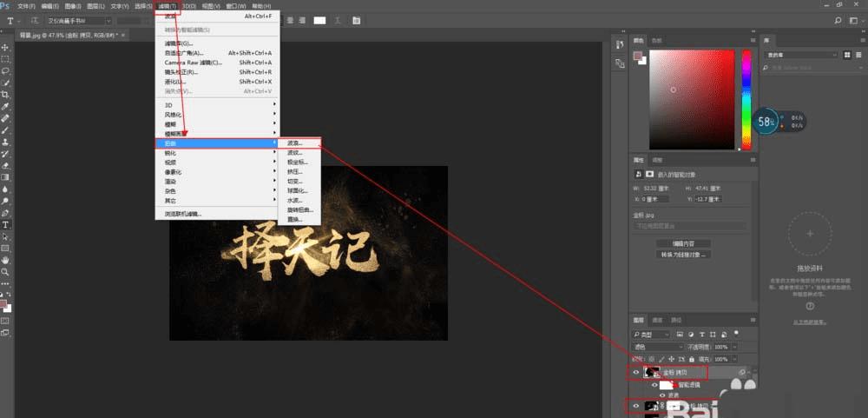Click the W width field in Properties

click(x=654, y=188)
